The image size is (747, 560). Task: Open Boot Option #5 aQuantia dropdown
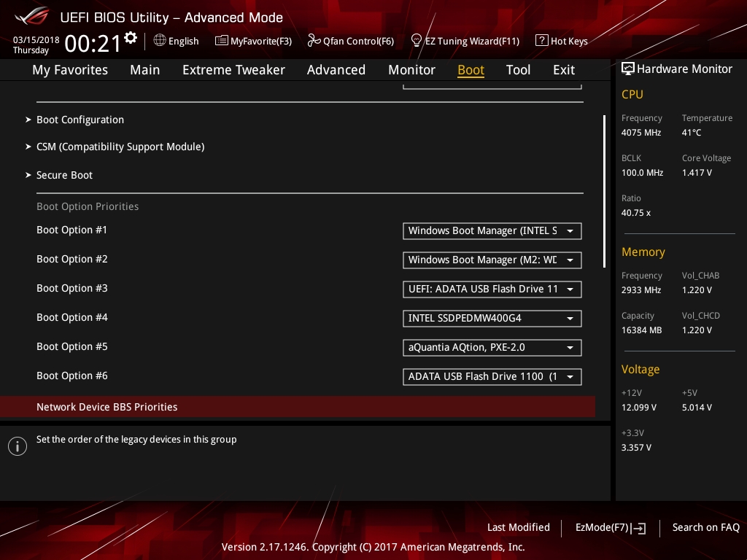pos(492,348)
